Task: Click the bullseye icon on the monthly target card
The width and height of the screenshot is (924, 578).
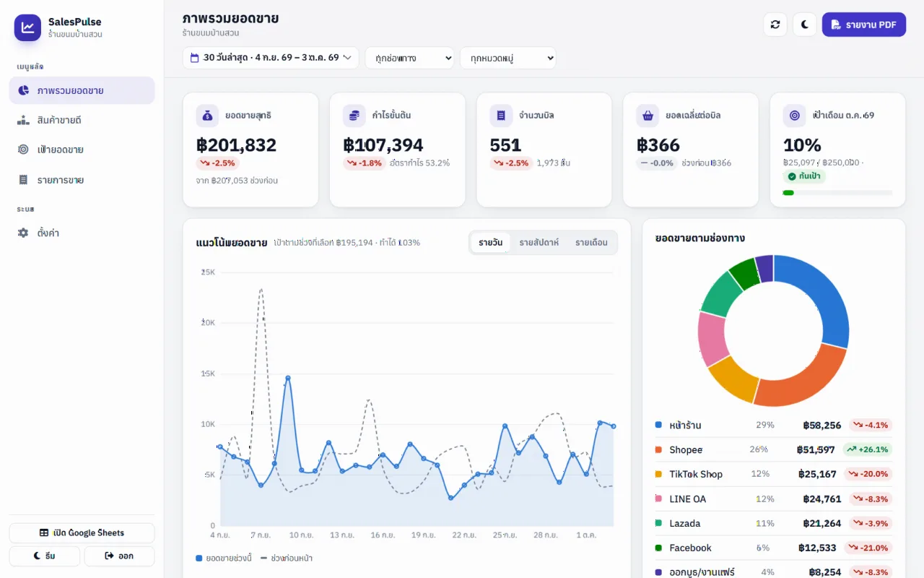Action: (795, 116)
